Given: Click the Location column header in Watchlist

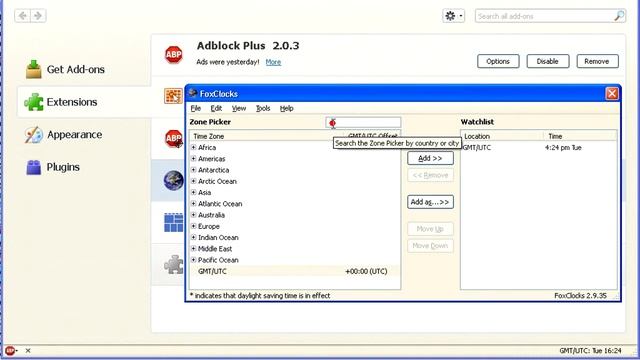Looking at the screenshot, I should click(x=502, y=136).
